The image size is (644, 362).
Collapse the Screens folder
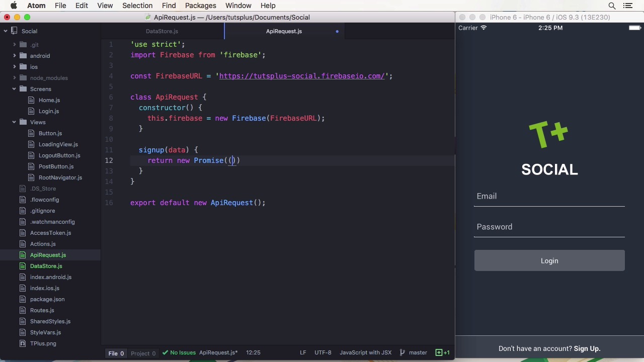click(14, 89)
